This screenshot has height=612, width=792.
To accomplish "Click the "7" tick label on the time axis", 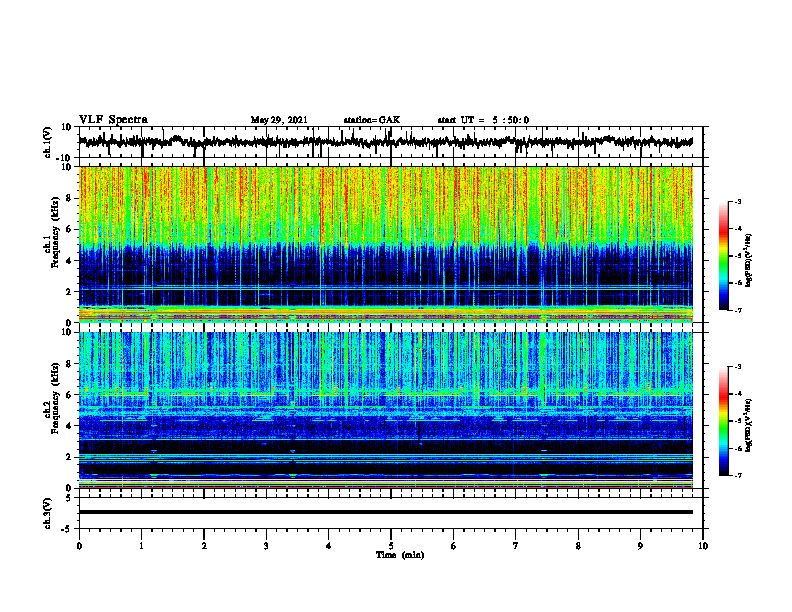I will click(x=516, y=546).
